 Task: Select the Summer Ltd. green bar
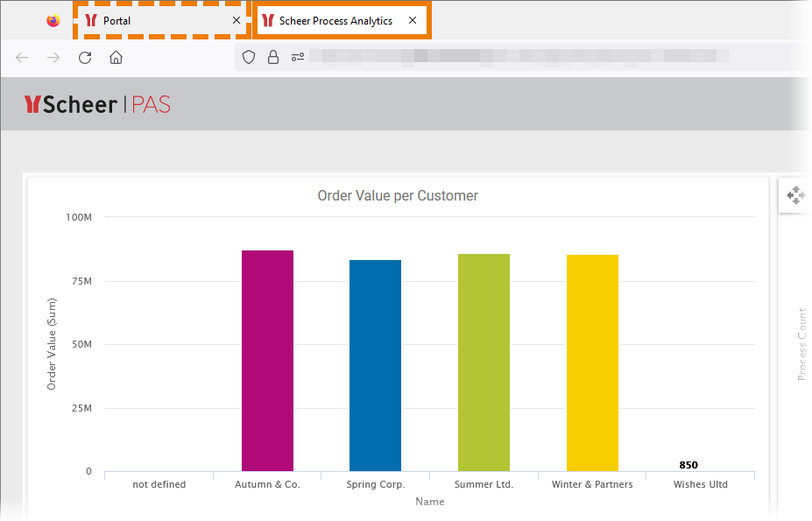point(484,363)
